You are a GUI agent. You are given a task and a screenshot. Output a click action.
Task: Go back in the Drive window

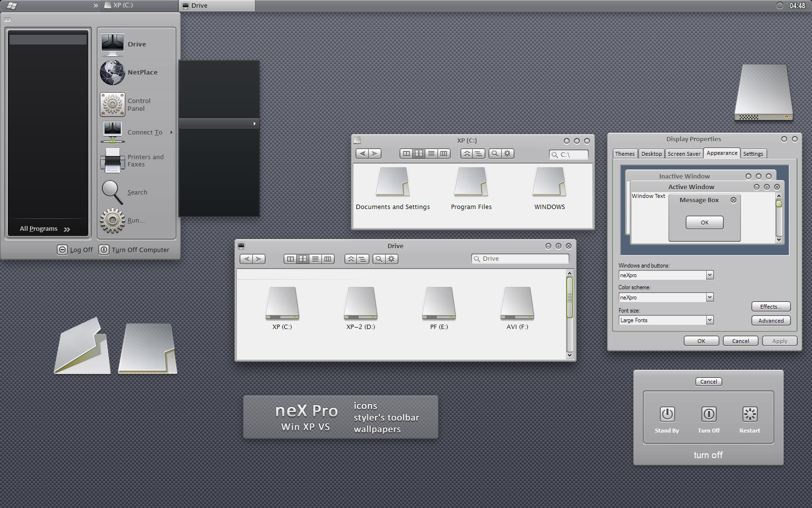[246, 259]
